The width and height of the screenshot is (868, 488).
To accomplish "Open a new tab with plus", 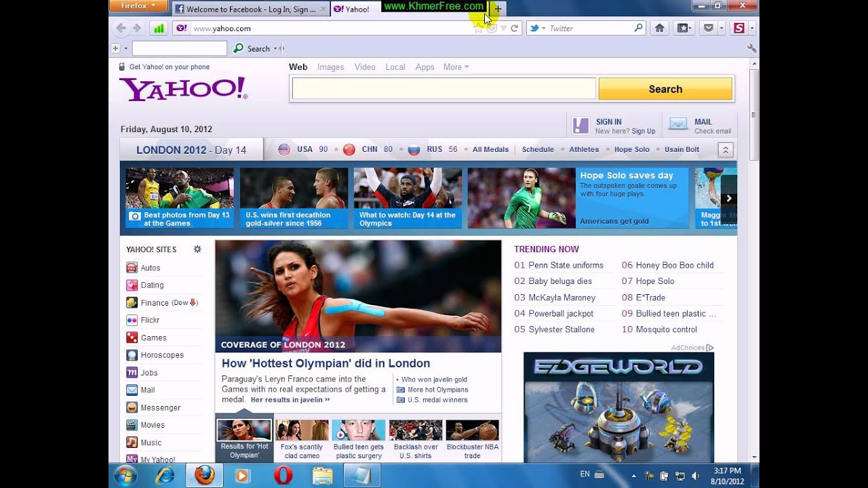I will click(x=498, y=9).
